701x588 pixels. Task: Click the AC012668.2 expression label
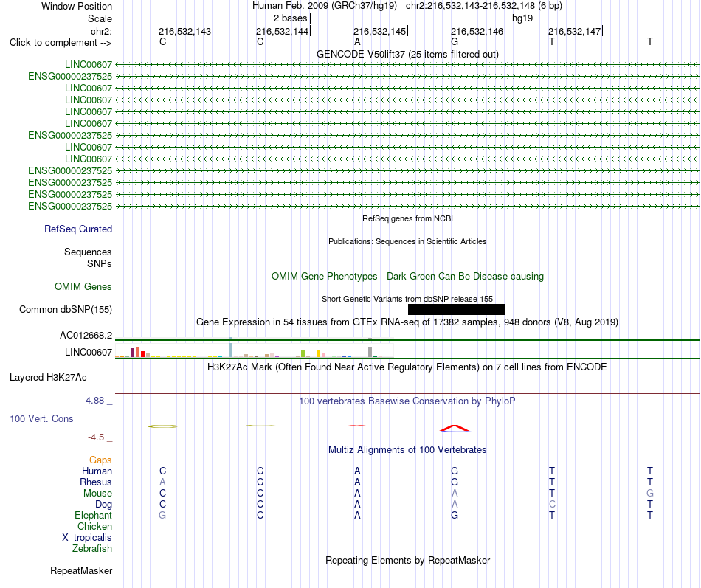coord(86,336)
